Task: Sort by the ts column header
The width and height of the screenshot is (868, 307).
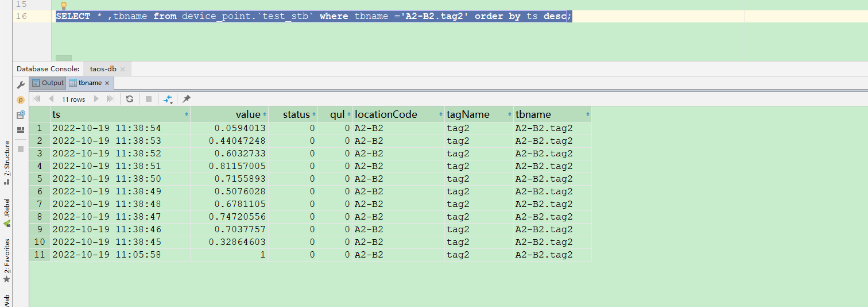Action: 121,114
